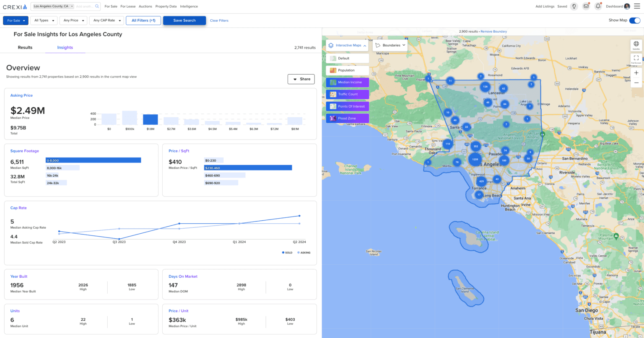Open the Boundaries dropdown

[390, 45]
